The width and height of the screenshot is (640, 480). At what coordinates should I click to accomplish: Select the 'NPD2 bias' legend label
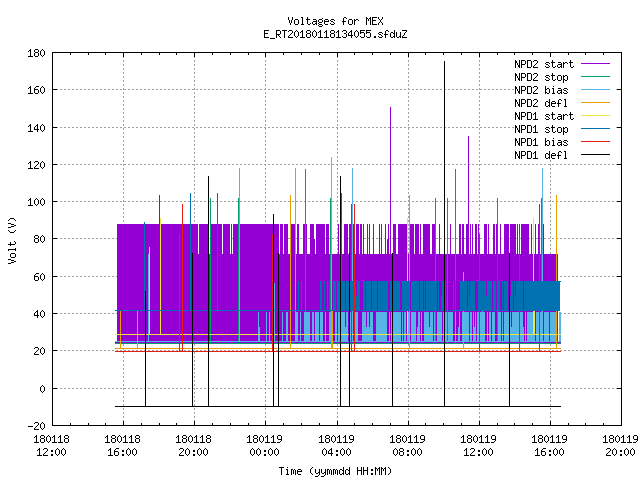[x=541, y=90]
